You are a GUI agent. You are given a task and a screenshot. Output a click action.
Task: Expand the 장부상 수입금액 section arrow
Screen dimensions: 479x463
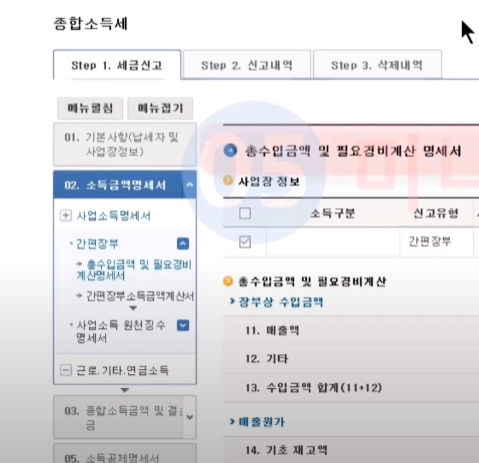(x=232, y=301)
